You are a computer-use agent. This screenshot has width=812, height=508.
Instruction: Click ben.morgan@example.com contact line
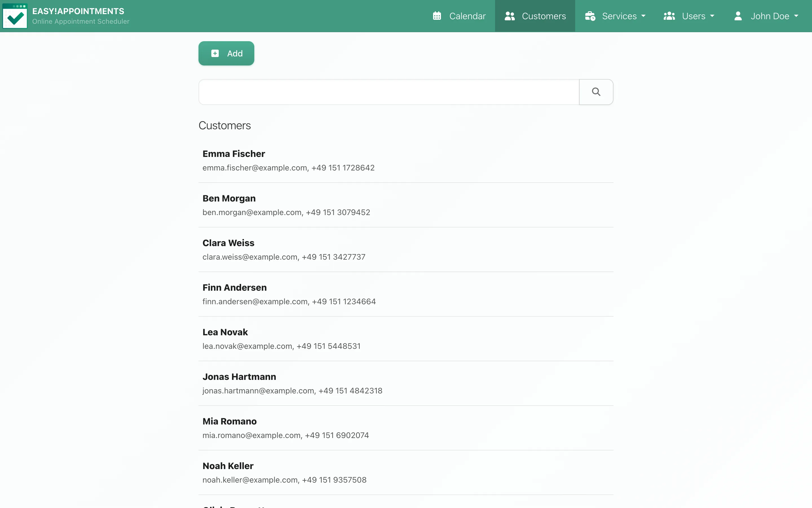tap(286, 212)
